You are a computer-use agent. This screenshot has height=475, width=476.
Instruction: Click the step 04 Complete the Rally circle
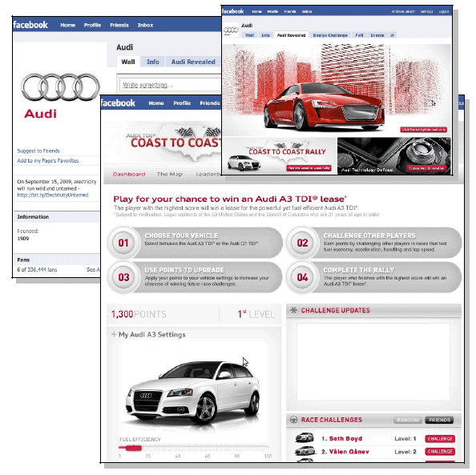(302, 277)
